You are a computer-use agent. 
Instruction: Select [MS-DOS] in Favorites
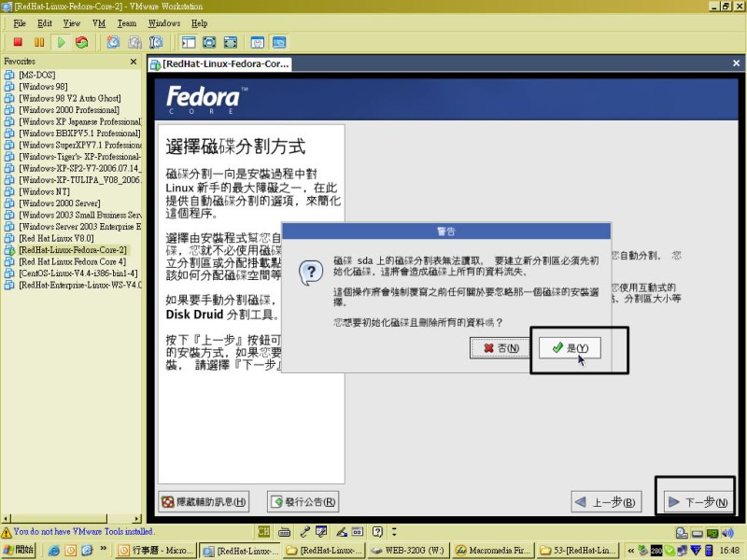[37, 75]
